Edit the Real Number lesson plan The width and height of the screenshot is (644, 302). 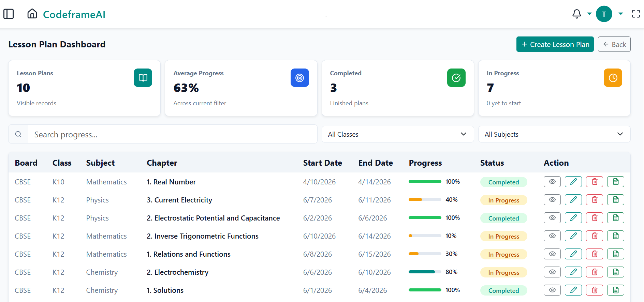point(573,182)
